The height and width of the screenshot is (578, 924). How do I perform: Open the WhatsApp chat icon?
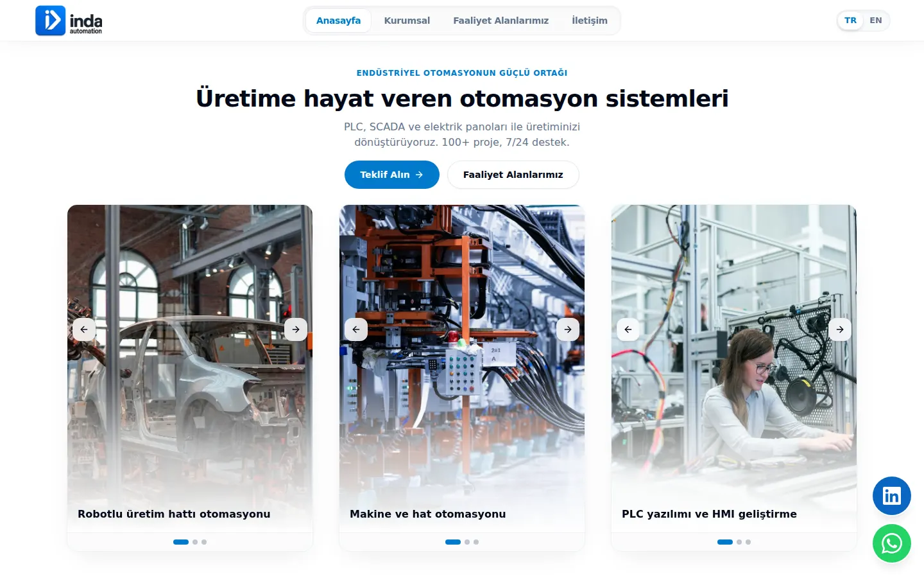coord(892,543)
